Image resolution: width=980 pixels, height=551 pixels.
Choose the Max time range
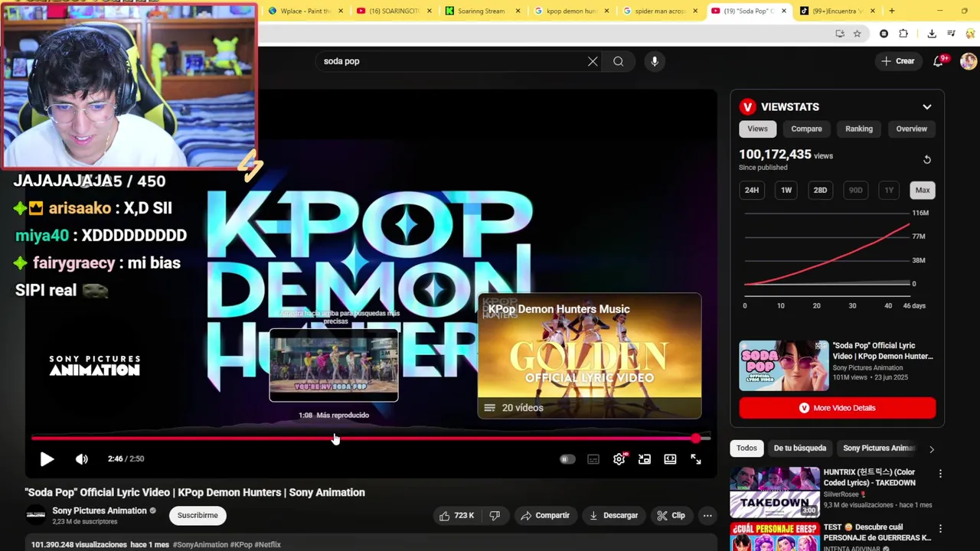(923, 190)
